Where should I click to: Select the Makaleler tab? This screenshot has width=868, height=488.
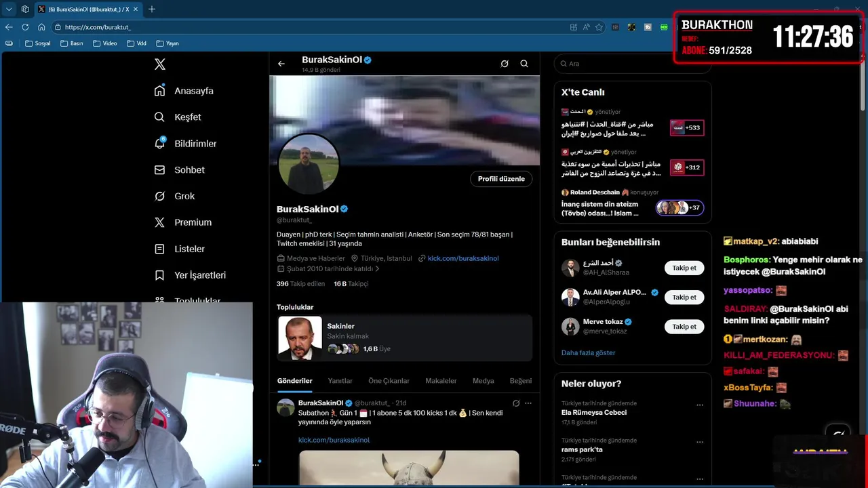[441, 381]
